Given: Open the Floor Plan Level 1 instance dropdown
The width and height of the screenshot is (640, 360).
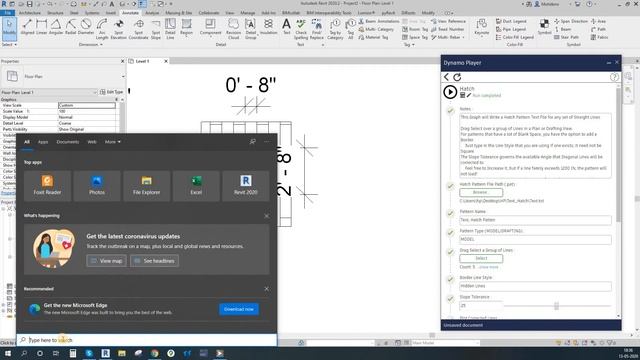Looking at the screenshot, I should [x=95, y=92].
